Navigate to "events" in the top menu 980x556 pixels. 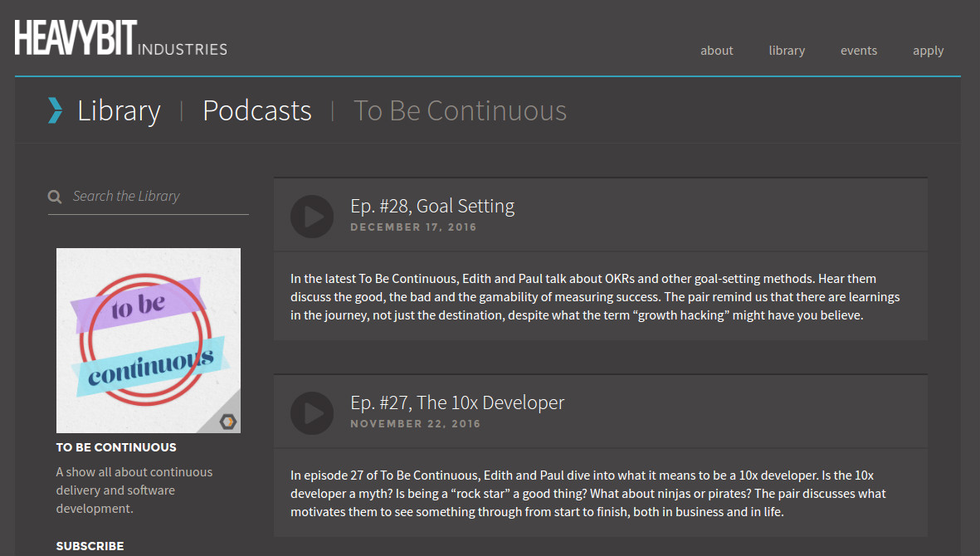(x=859, y=50)
